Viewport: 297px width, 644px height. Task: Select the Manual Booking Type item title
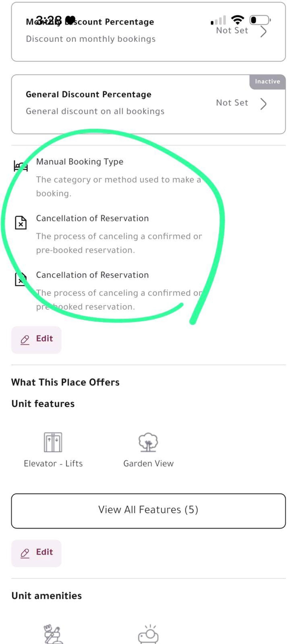80,162
